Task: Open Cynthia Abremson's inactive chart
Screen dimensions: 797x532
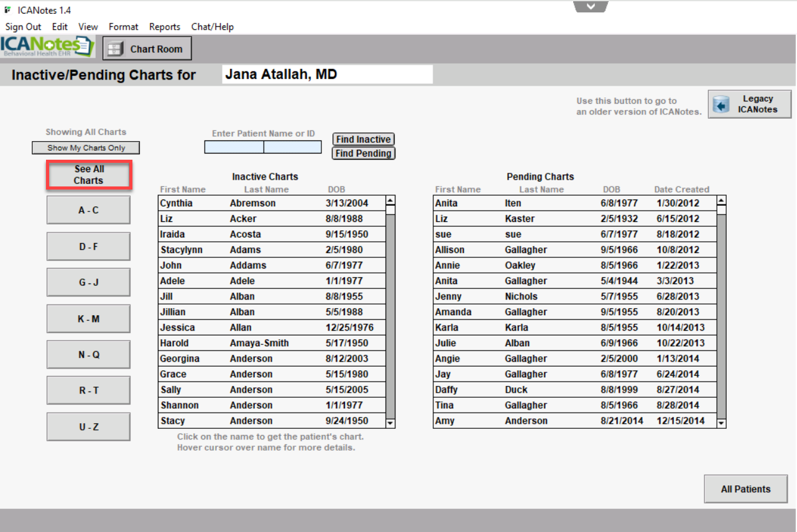Action: click(x=272, y=203)
